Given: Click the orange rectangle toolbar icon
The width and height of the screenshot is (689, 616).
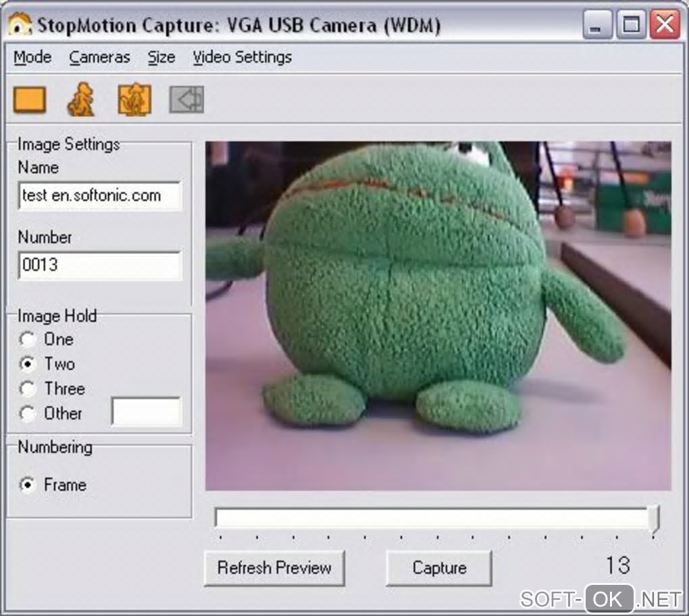Looking at the screenshot, I should tap(30, 100).
